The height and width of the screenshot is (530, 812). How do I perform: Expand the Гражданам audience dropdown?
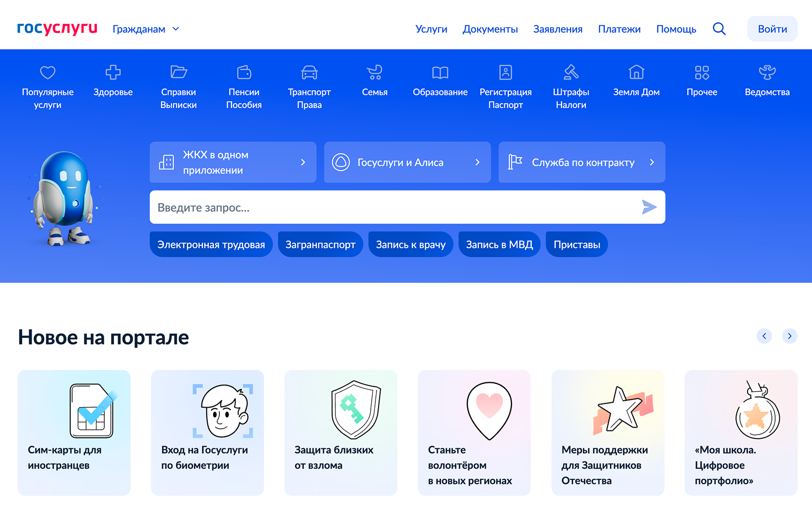[146, 29]
